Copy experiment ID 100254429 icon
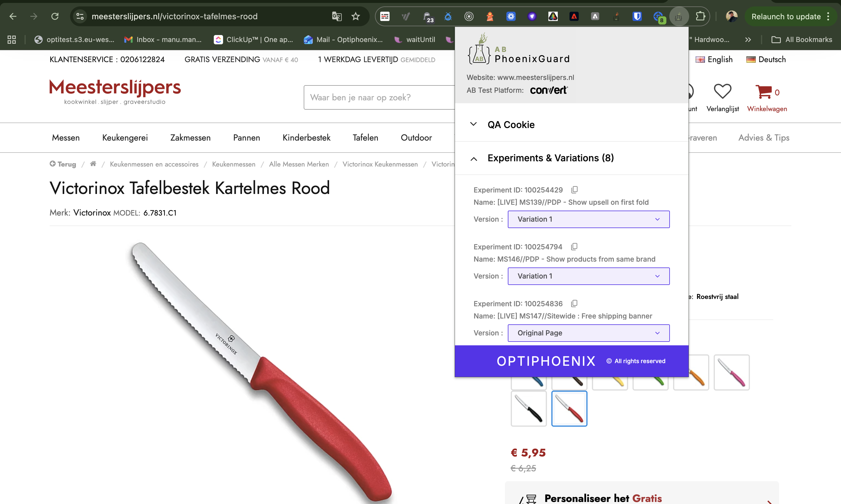841x504 pixels. 574,190
